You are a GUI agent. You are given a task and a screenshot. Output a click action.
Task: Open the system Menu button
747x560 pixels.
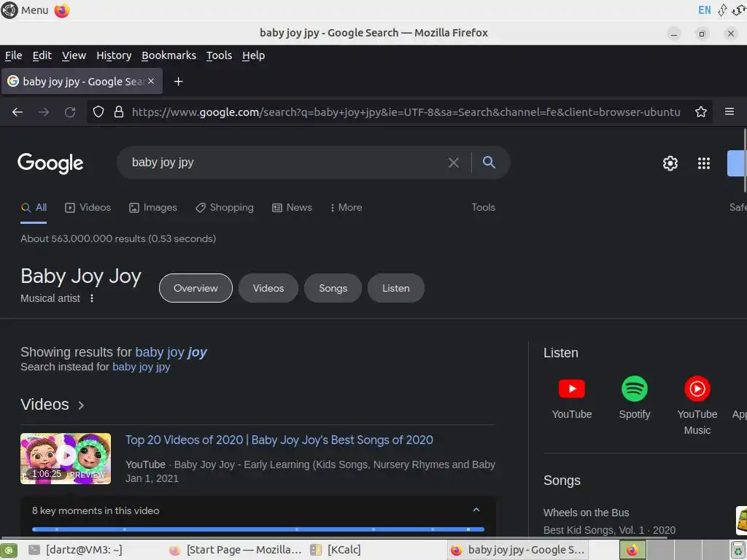[25, 10]
